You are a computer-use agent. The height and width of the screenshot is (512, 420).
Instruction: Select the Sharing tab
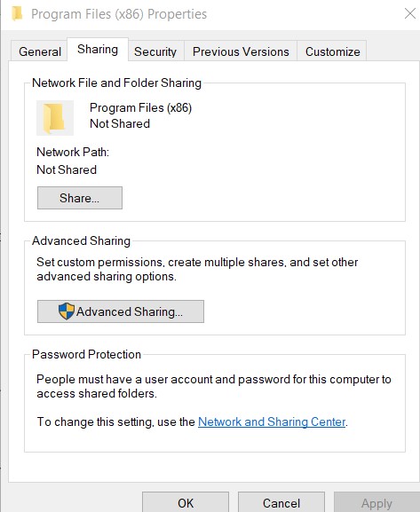(98, 50)
